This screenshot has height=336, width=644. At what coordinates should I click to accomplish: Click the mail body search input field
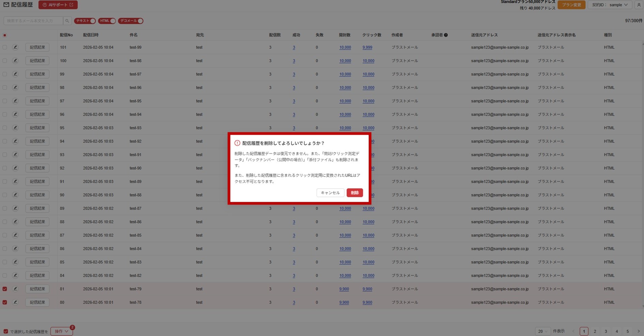pos(33,21)
